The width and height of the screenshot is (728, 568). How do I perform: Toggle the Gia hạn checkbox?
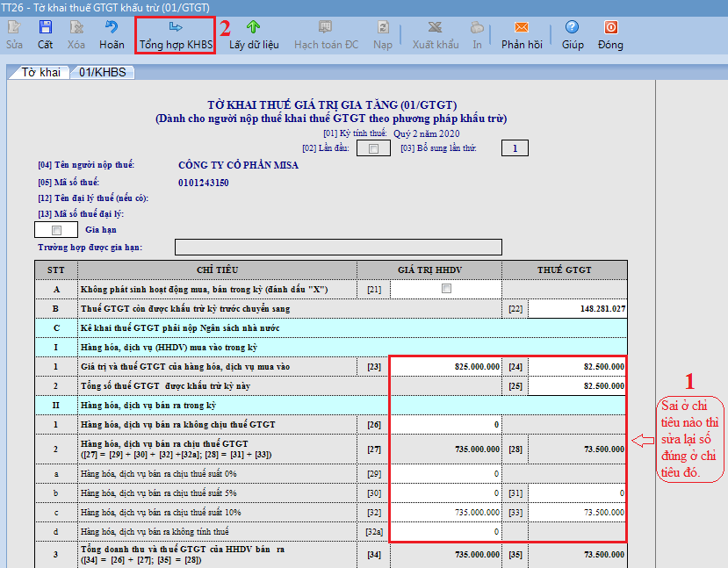pyautogui.click(x=57, y=230)
